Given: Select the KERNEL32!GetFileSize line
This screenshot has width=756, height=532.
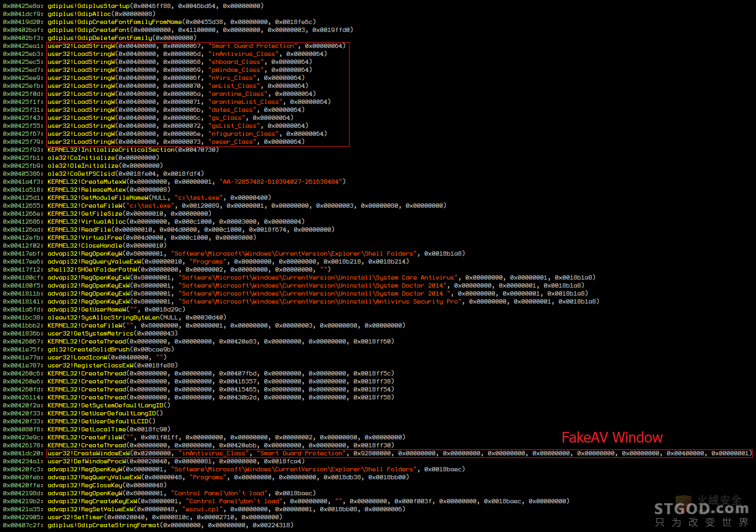Looking at the screenshot, I should pyautogui.click(x=107, y=214).
